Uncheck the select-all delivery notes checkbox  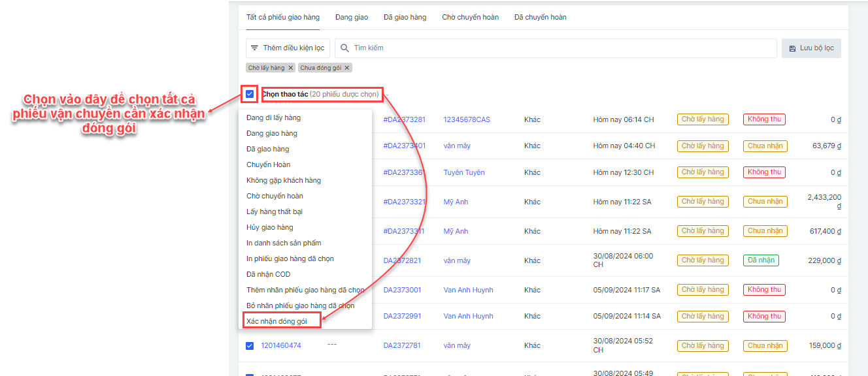(250, 94)
